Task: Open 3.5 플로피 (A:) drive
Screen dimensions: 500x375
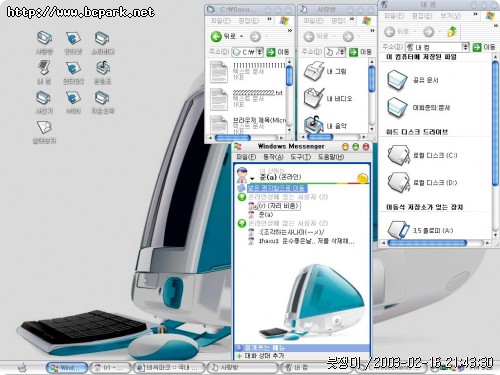Action: [420, 230]
